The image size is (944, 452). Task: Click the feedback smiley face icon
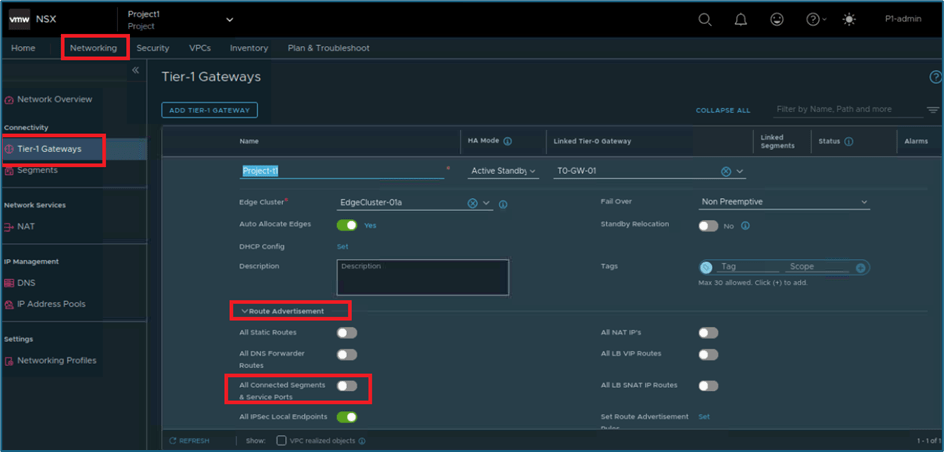(777, 19)
